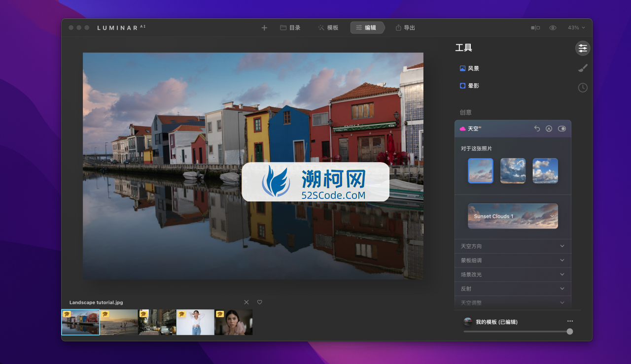Select the first pink sunset sky thumbnail
This screenshot has width=631, height=364.
pos(481,171)
